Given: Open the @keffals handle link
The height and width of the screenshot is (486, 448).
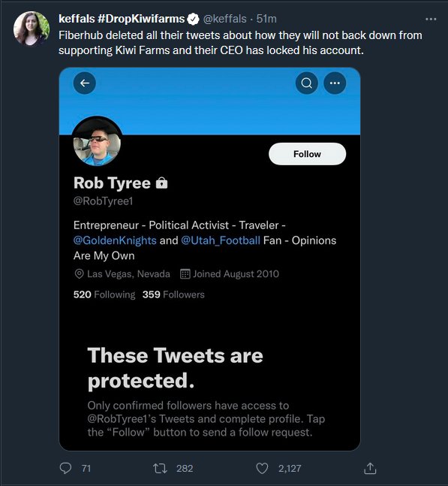Looking at the screenshot, I should tap(225, 19).
